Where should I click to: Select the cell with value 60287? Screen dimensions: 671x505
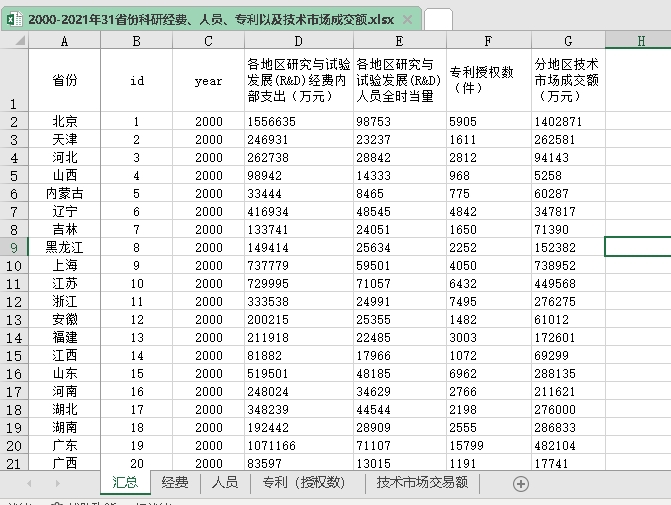(568, 193)
